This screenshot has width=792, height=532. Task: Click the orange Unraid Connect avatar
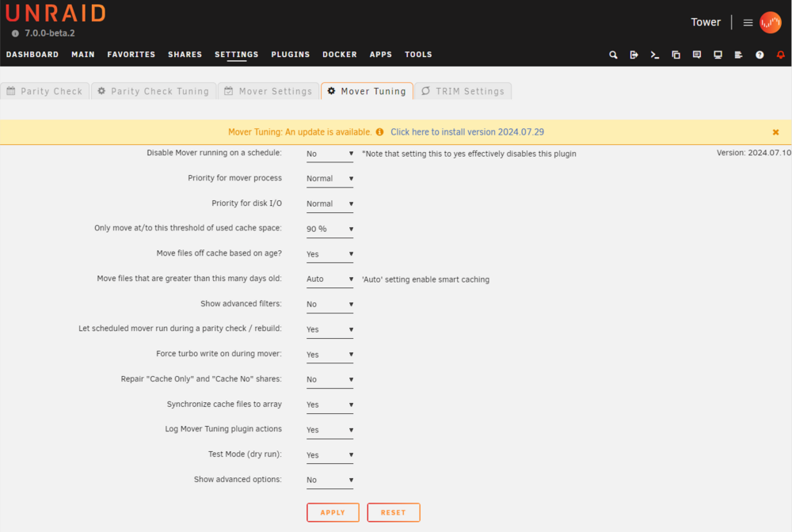click(771, 22)
